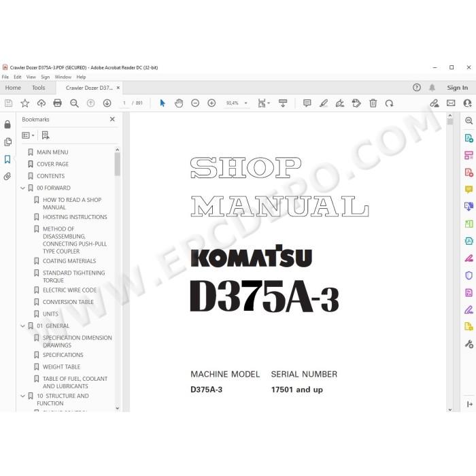The height and width of the screenshot is (476, 476).
Task: Click the zoom percentage field
Action: [x=233, y=103]
